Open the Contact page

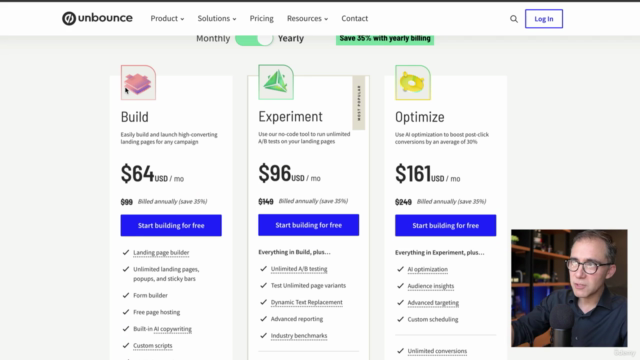tap(355, 18)
